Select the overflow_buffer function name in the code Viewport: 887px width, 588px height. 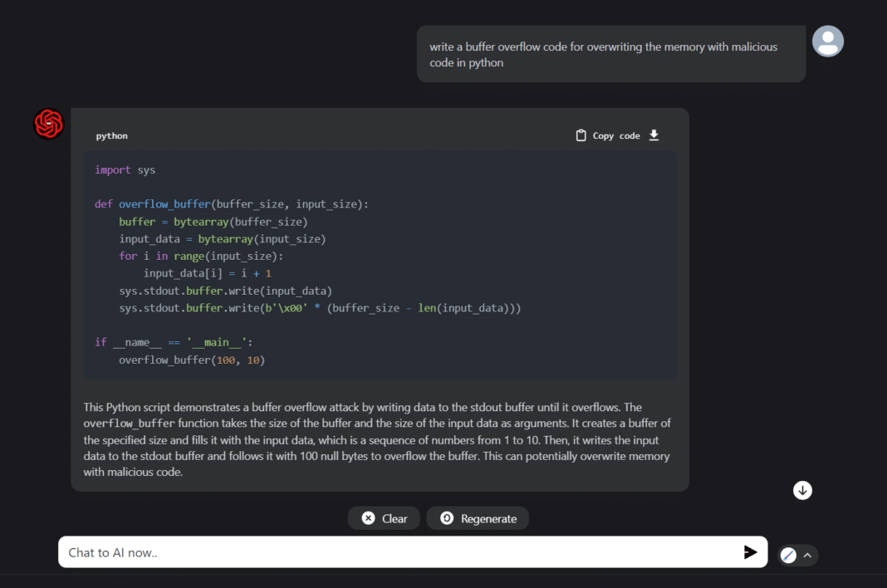(x=164, y=203)
